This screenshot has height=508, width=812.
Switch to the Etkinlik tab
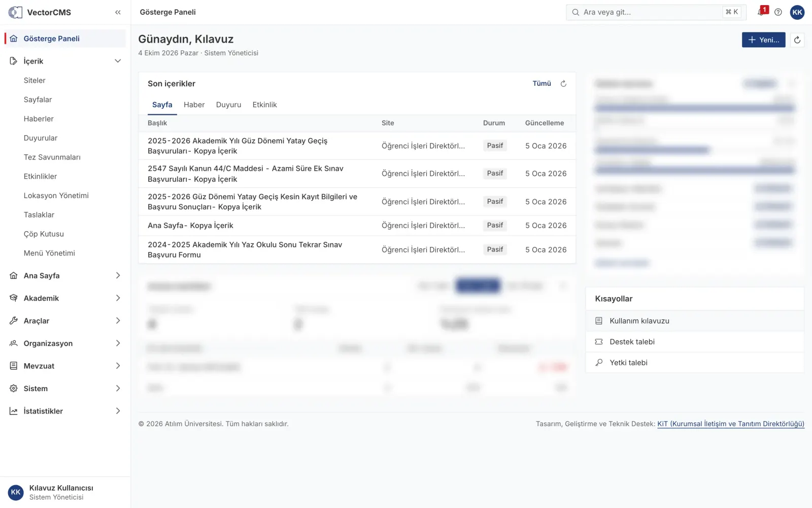click(x=264, y=105)
